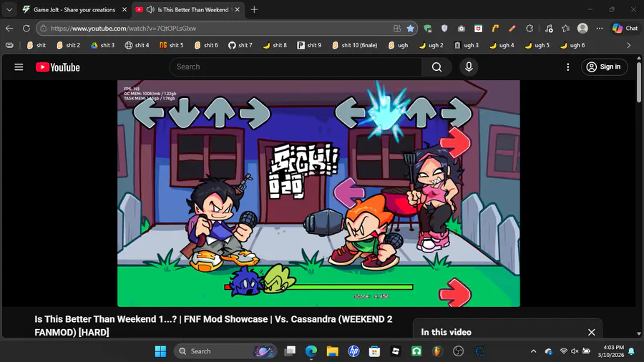
Task: Open the 'shit' bookmark
Action: point(36,45)
